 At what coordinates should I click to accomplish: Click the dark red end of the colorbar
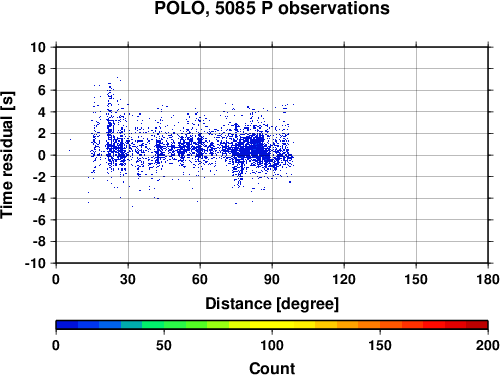[x=477, y=325]
